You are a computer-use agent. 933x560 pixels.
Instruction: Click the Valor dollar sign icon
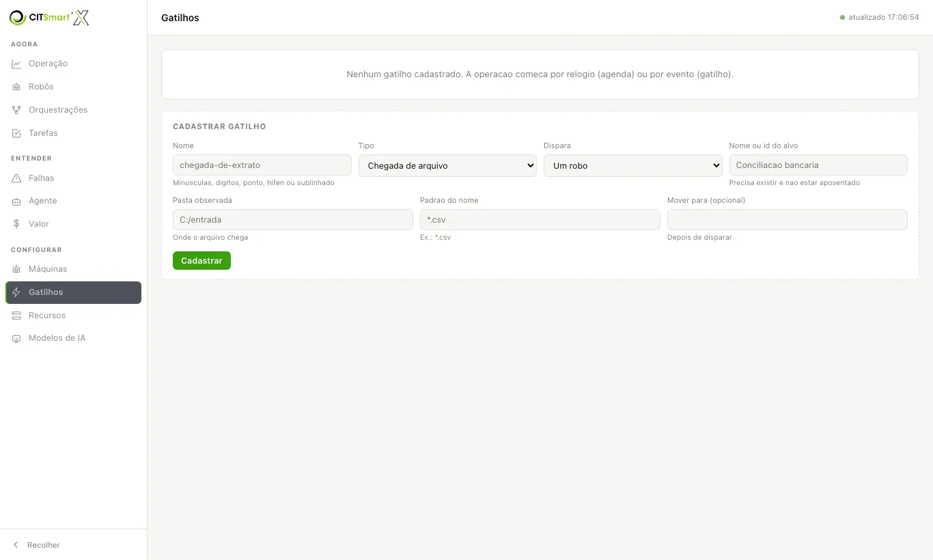tap(16, 224)
